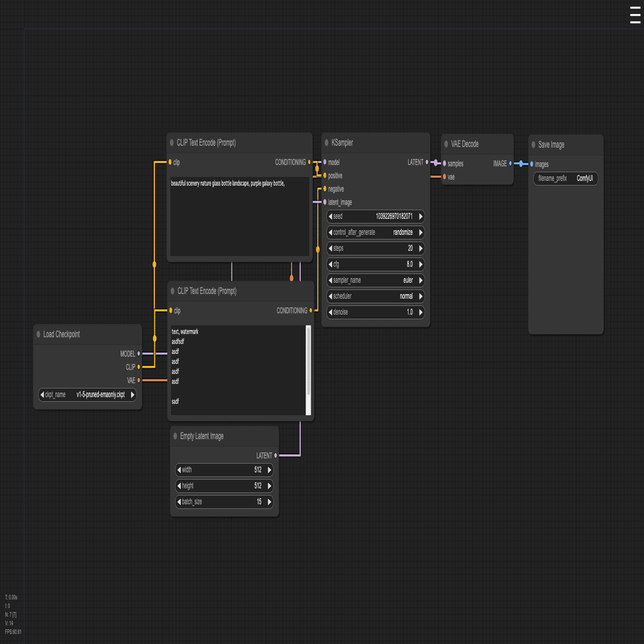Screen dimensions: 644x644
Task: Click the denoise right arrow
Action: tap(420, 313)
